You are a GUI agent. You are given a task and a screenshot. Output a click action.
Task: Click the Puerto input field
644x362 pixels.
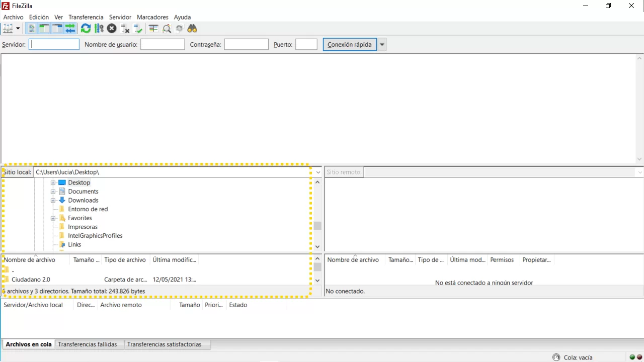coord(306,44)
